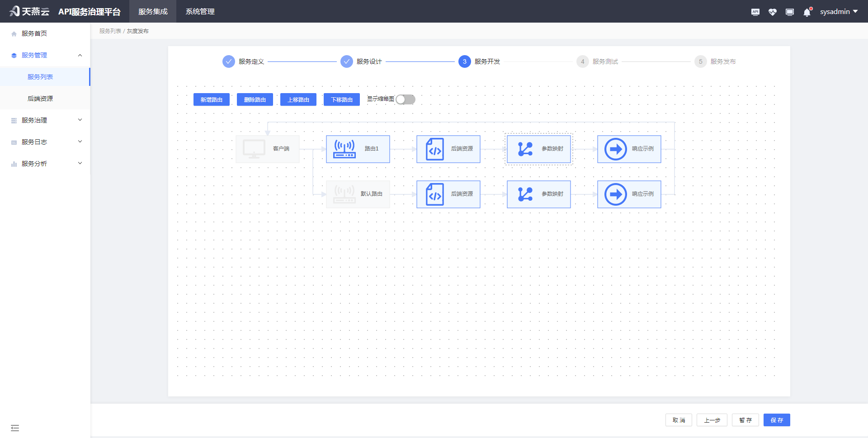Collapse the 服务管理 section
868x438 pixels.
pyautogui.click(x=45, y=55)
